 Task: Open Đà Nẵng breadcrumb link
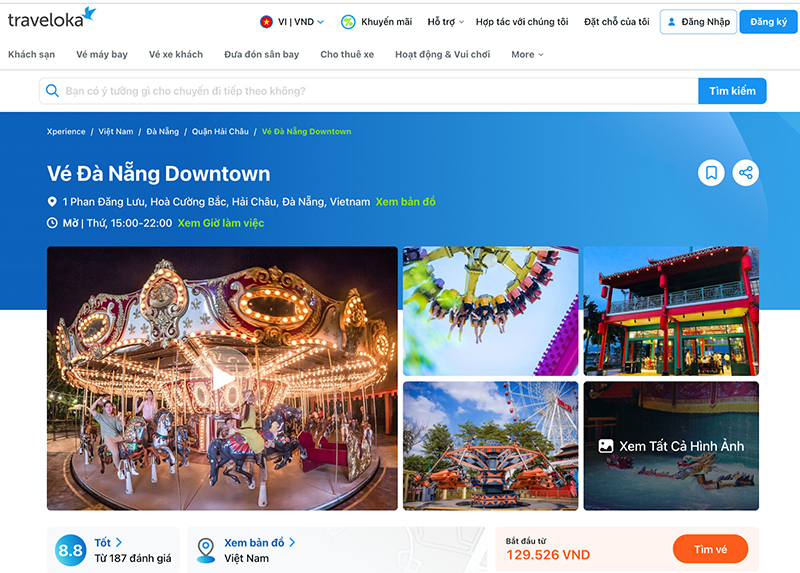pos(163,132)
